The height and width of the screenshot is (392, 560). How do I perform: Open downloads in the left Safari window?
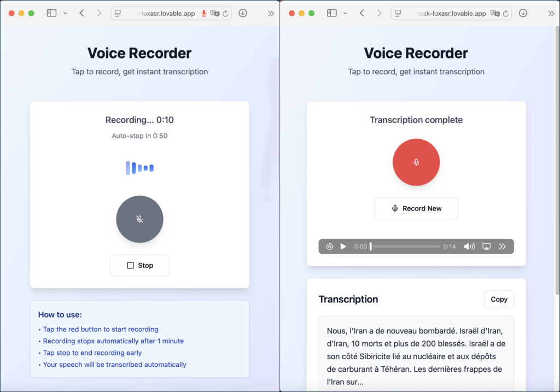coord(243,13)
